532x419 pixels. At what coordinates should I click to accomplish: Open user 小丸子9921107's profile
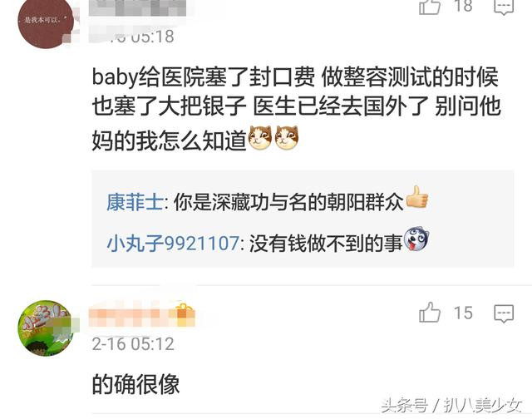click(x=173, y=243)
